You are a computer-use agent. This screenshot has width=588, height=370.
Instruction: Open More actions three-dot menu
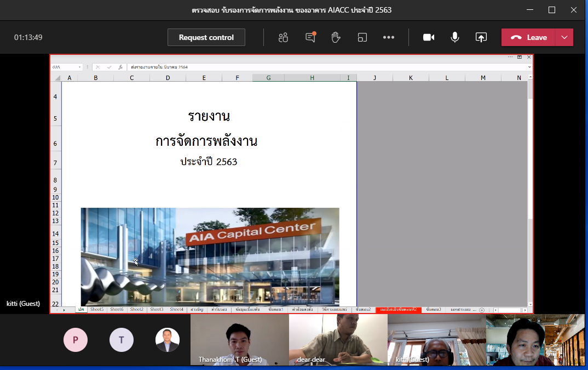(x=389, y=38)
